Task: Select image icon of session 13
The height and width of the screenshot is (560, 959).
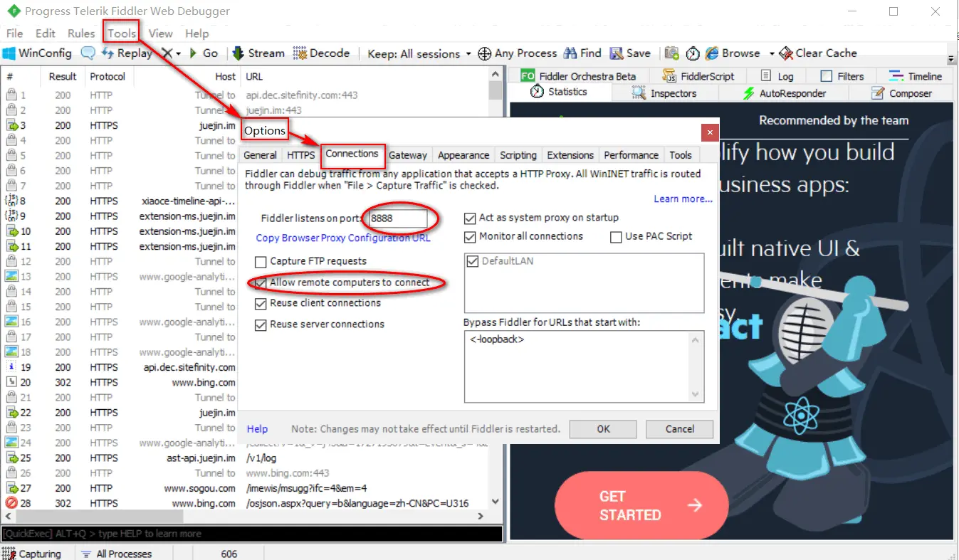Action: click(12, 276)
